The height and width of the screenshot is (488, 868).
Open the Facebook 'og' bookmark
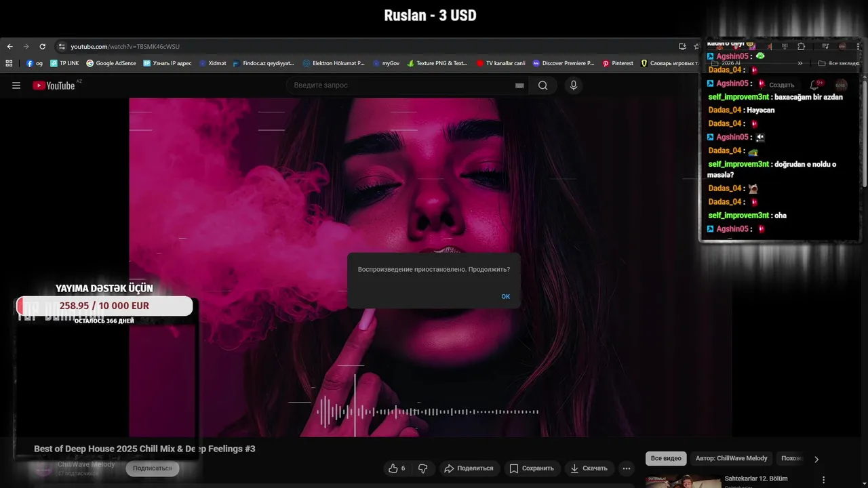(35, 63)
